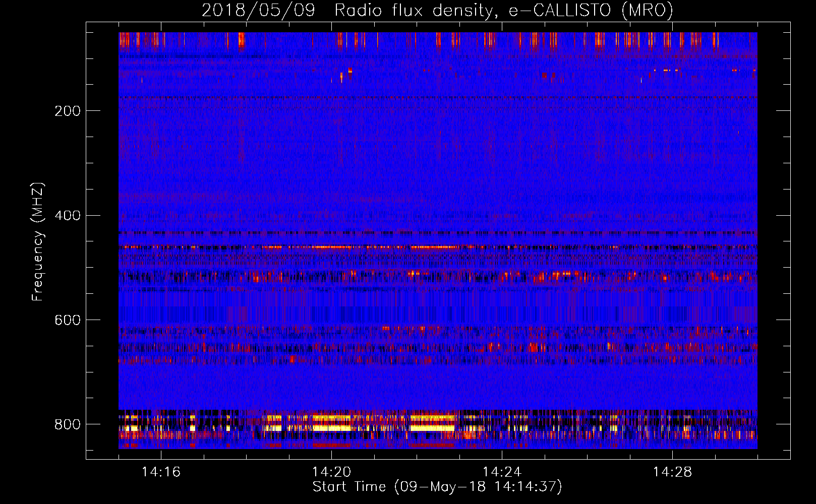
Task: Click the plot title 'Radio flux density, e-CALLISTO (MRO)'
Action: [504, 11]
